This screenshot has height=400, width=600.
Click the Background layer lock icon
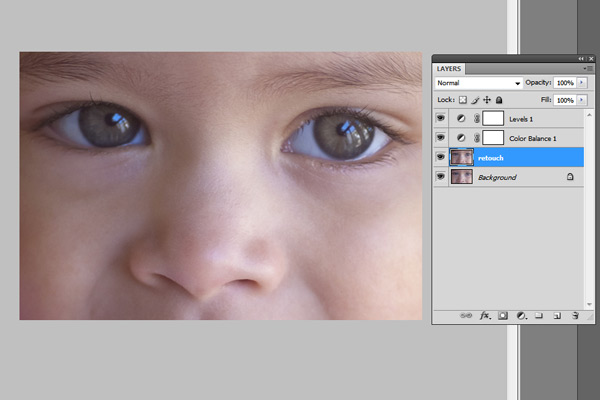click(x=570, y=176)
